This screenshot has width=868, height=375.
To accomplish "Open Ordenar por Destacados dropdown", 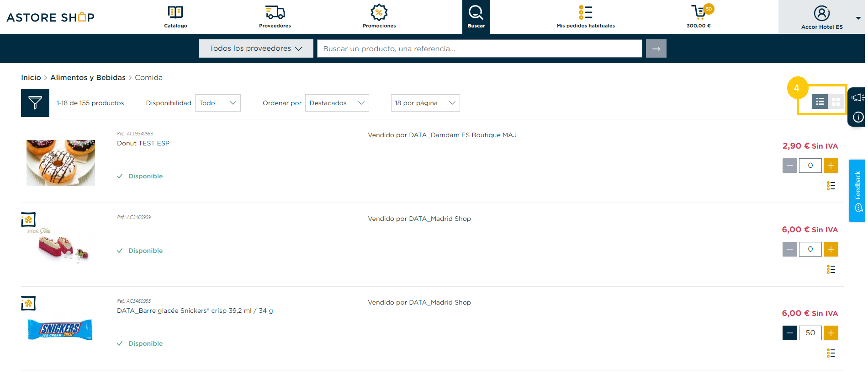I will click(337, 103).
